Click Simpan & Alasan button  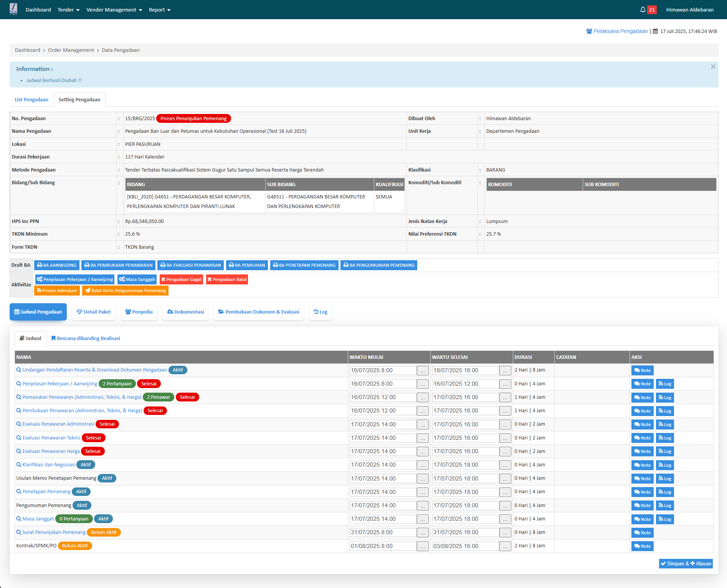coord(686,563)
